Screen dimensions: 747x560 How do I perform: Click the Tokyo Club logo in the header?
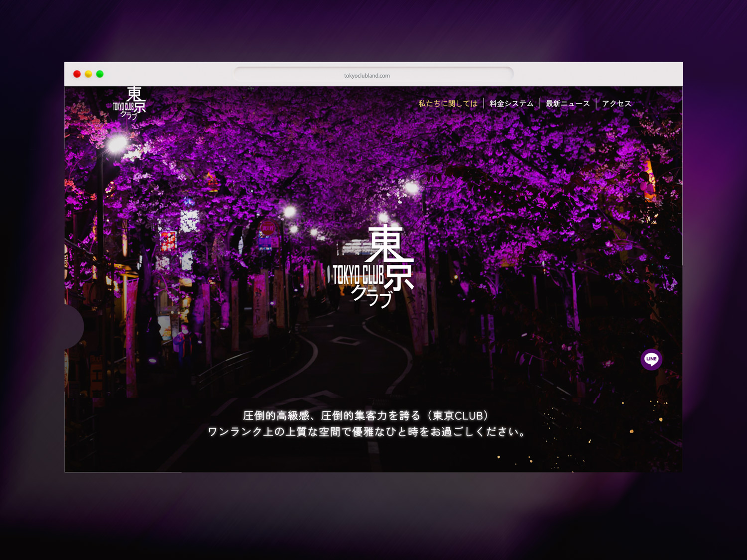129,103
